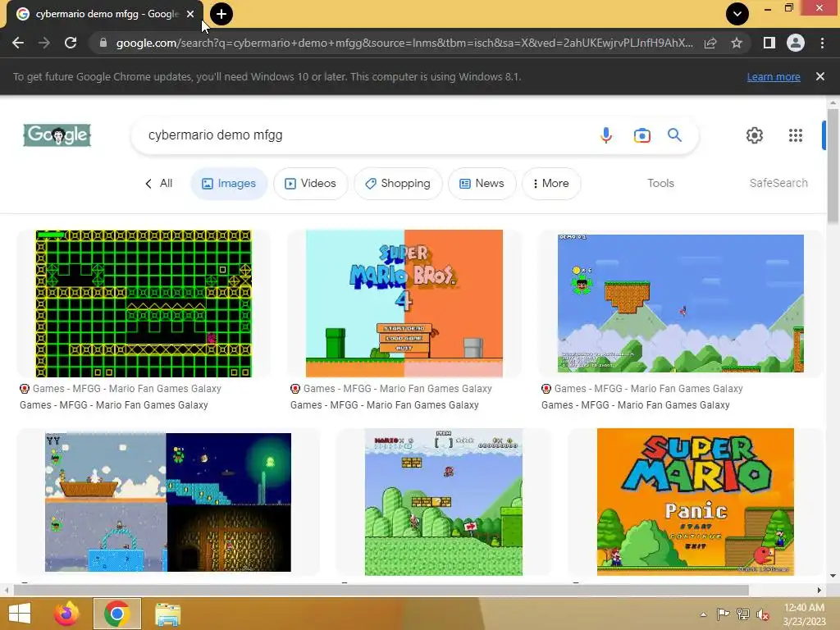The height and width of the screenshot is (630, 840).
Task: Click horizontal scrollbar right arrow
Action: point(819,591)
